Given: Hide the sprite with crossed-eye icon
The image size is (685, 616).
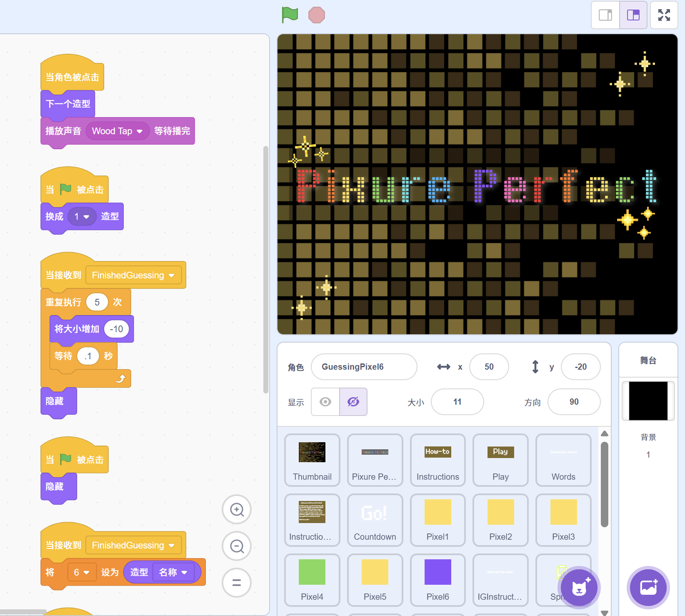Looking at the screenshot, I should click(353, 402).
